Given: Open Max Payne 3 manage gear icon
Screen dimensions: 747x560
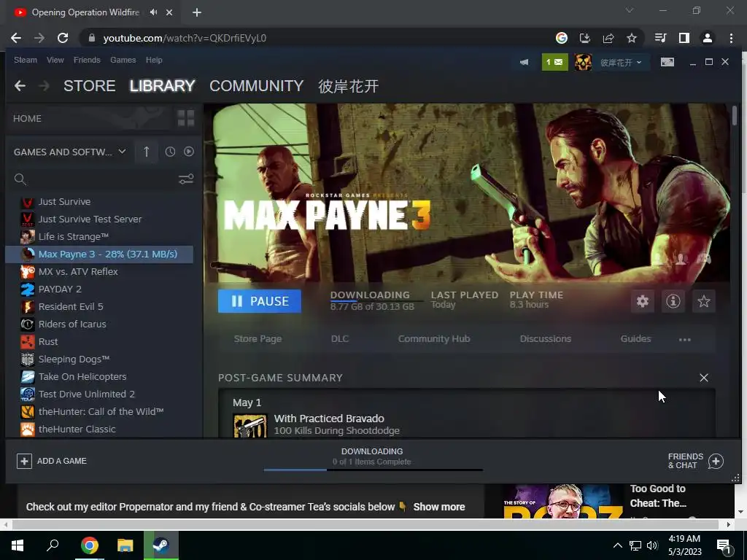Looking at the screenshot, I should click(642, 301).
